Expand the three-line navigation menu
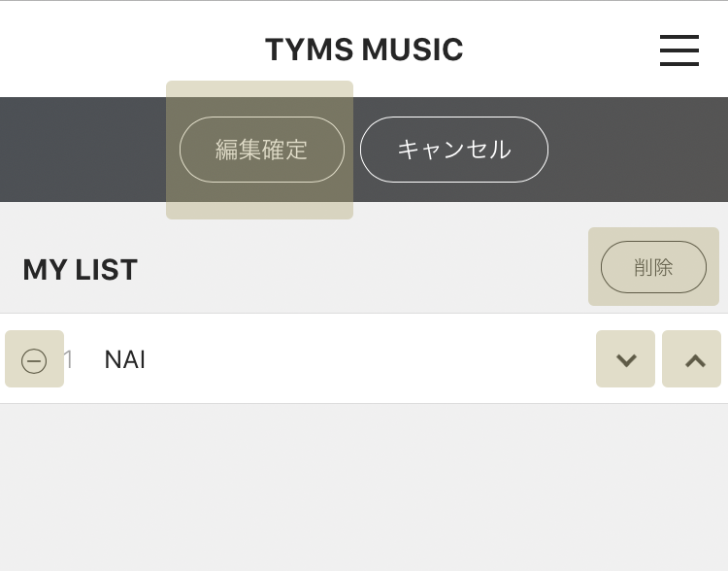The image size is (728, 571). pyautogui.click(x=678, y=50)
